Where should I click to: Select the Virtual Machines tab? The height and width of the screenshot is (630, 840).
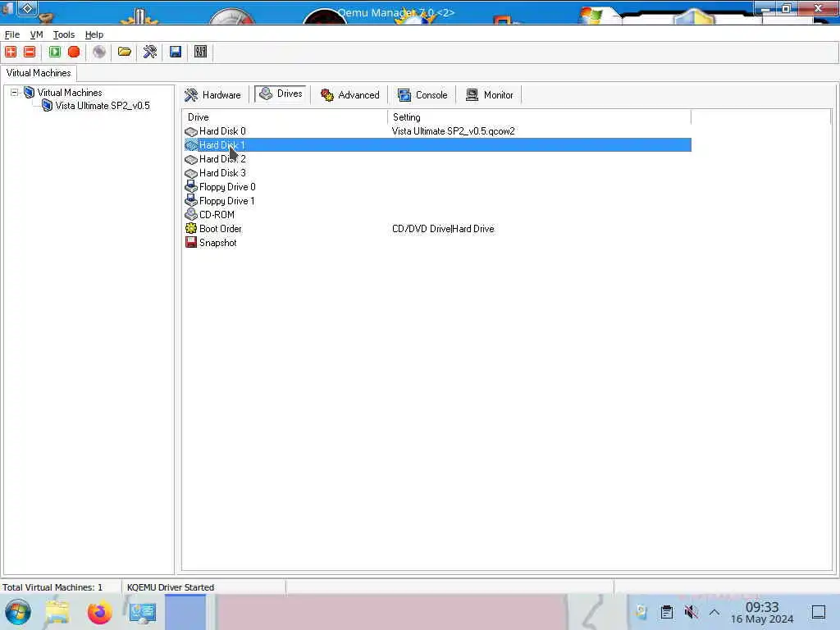coord(39,73)
